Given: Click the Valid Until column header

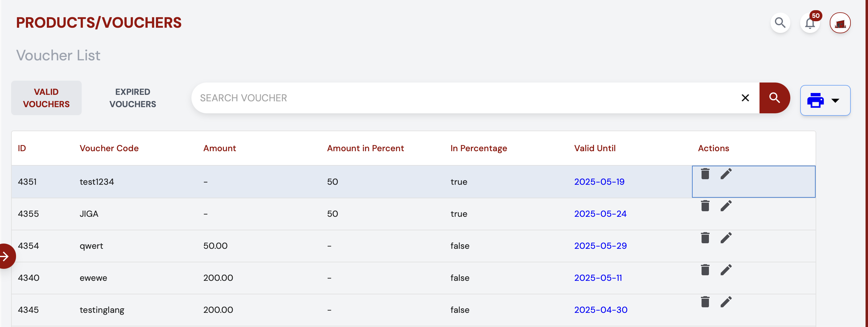Looking at the screenshot, I should tap(594, 148).
